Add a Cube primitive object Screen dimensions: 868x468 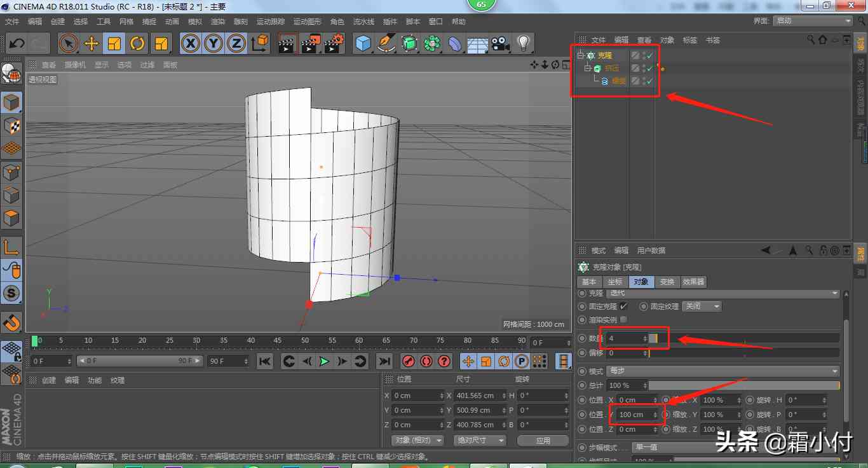coord(363,43)
